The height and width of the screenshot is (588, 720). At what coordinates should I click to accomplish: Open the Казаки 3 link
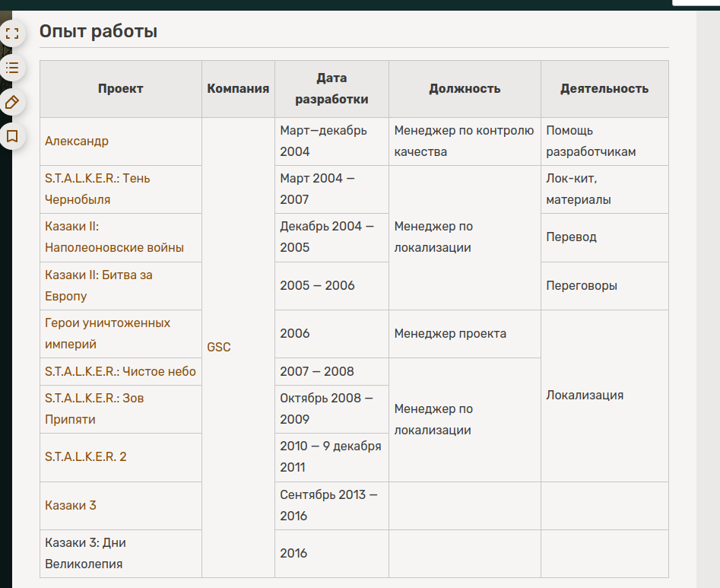pyautogui.click(x=71, y=505)
